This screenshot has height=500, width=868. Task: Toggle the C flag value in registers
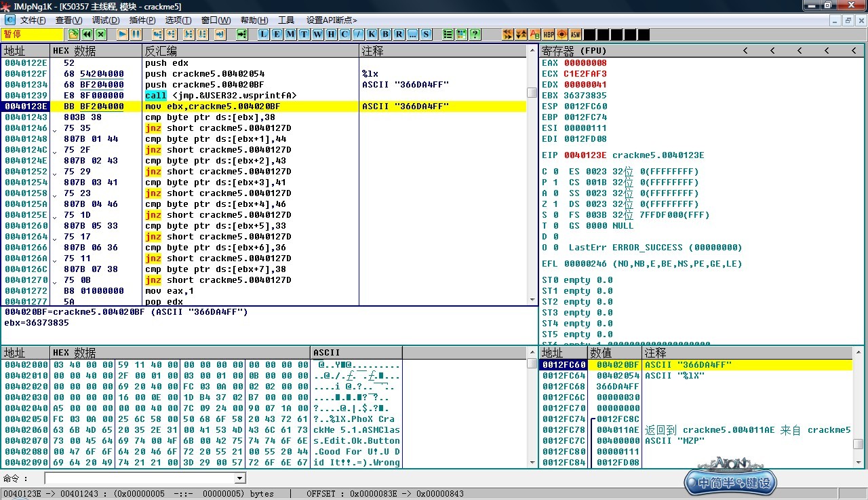pyautogui.click(x=557, y=172)
